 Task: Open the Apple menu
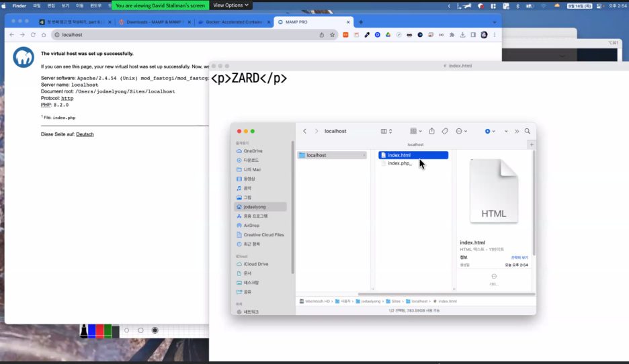pos(4,5)
